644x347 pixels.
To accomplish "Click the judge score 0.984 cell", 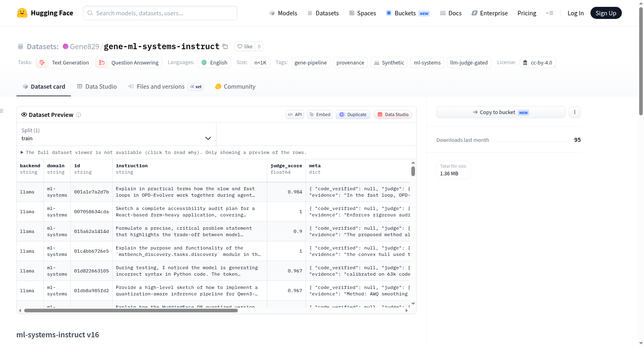I will (286, 192).
